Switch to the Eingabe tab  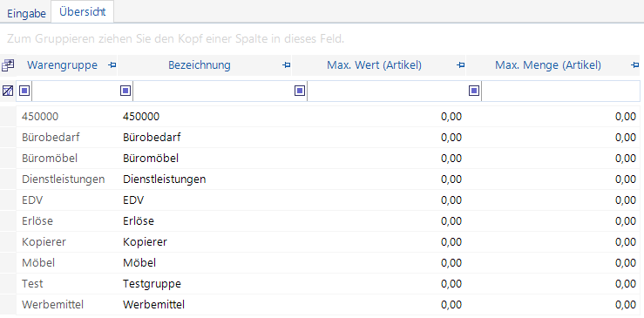[x=26, y=13]
